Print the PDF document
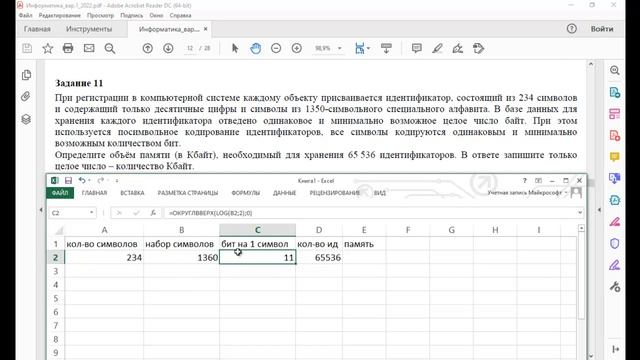This screenshot has width=640, height=360. (x=68, y=48)
